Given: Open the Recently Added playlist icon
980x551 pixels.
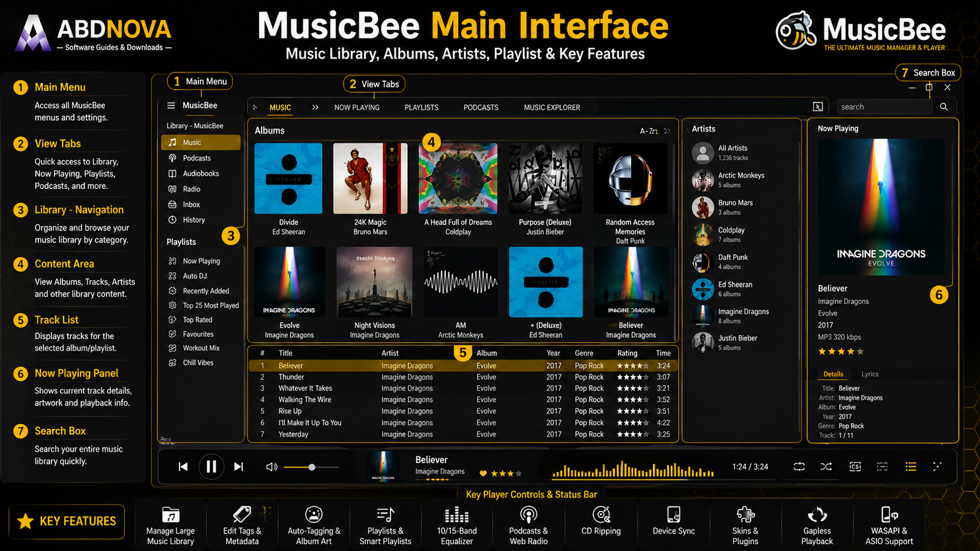Looking at the screenshot, I should pos(173,291).
